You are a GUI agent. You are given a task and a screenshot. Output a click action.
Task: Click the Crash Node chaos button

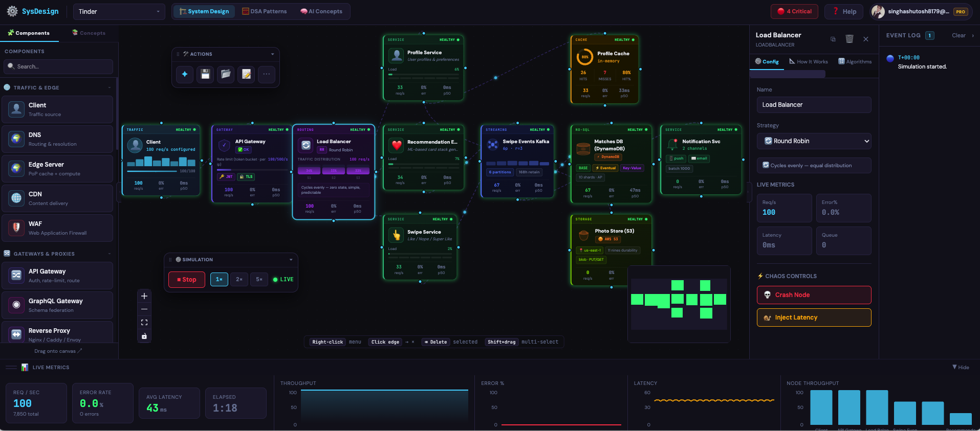click(x=814, y=295)
